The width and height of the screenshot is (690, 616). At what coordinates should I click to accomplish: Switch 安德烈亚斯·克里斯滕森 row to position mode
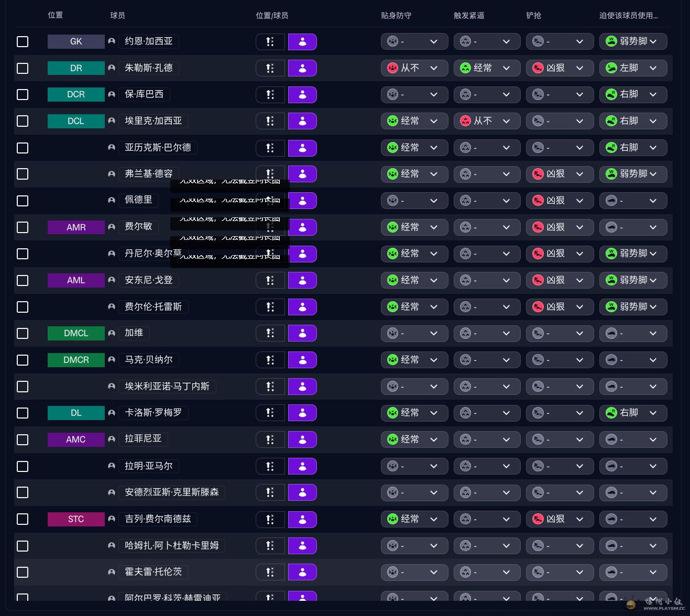(270, 492)
